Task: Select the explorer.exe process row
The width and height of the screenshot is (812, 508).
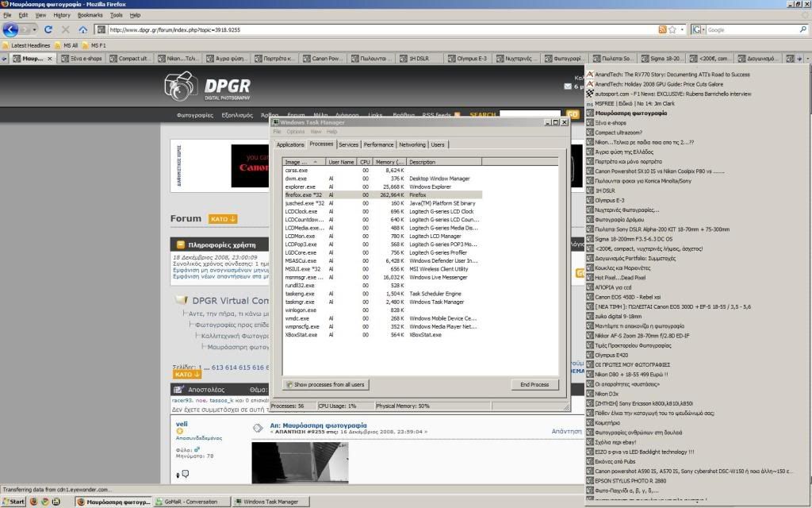Action: (383, 187)
